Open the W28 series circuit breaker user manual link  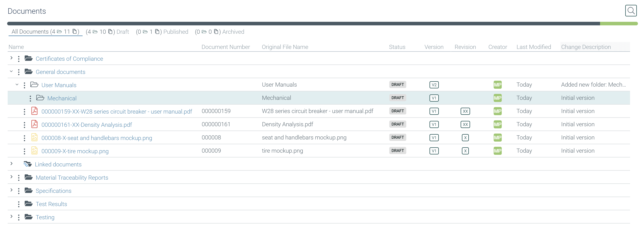(x=117, y=112)
